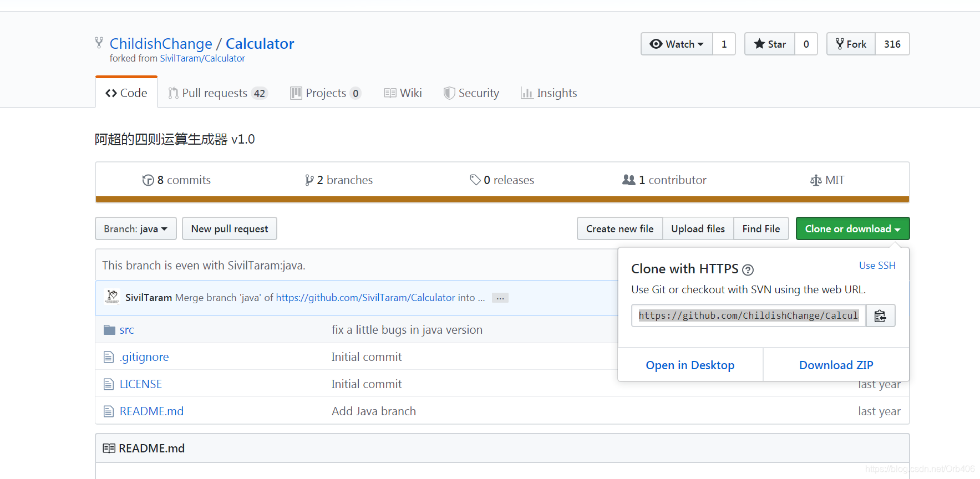Open the Security tab

click(471, 93)
